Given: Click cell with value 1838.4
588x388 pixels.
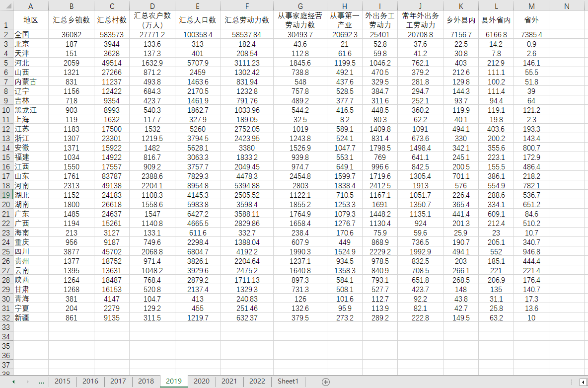Looking at the screenshot, I should coord(345,185).
